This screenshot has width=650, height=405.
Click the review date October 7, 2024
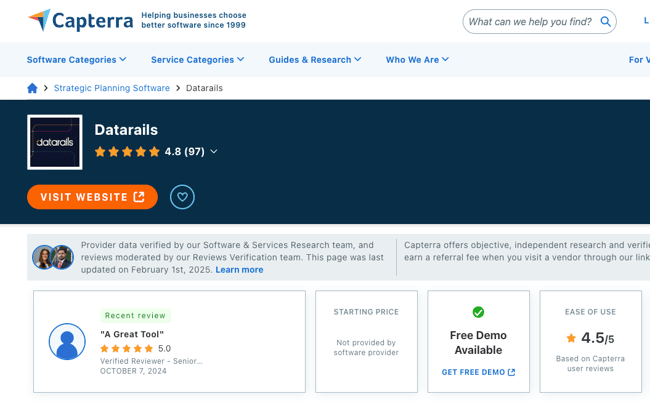click(x=133, y=371)
